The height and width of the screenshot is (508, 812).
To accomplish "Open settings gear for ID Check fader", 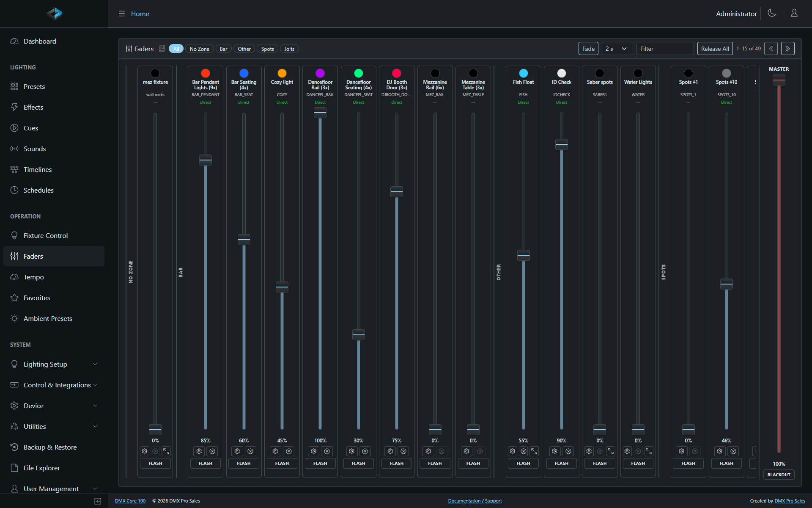I will click(x=555, y=451).
